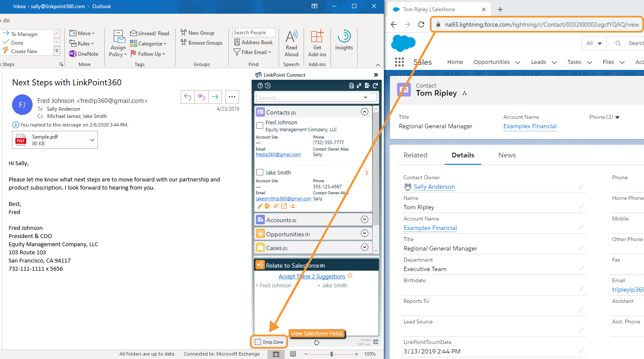Click Accept These 2 Suggestions link
644x359 pixels.
pos(312,277)
